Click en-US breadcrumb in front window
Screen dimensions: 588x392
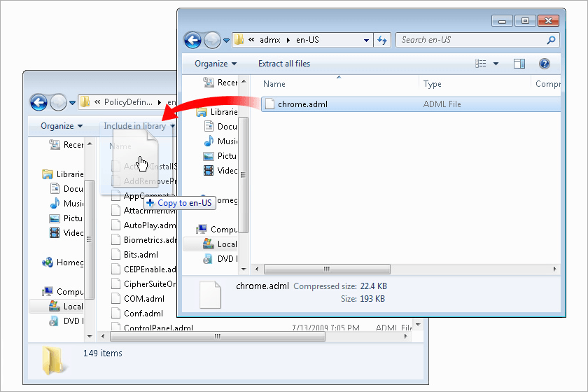(x=307, y=40)
